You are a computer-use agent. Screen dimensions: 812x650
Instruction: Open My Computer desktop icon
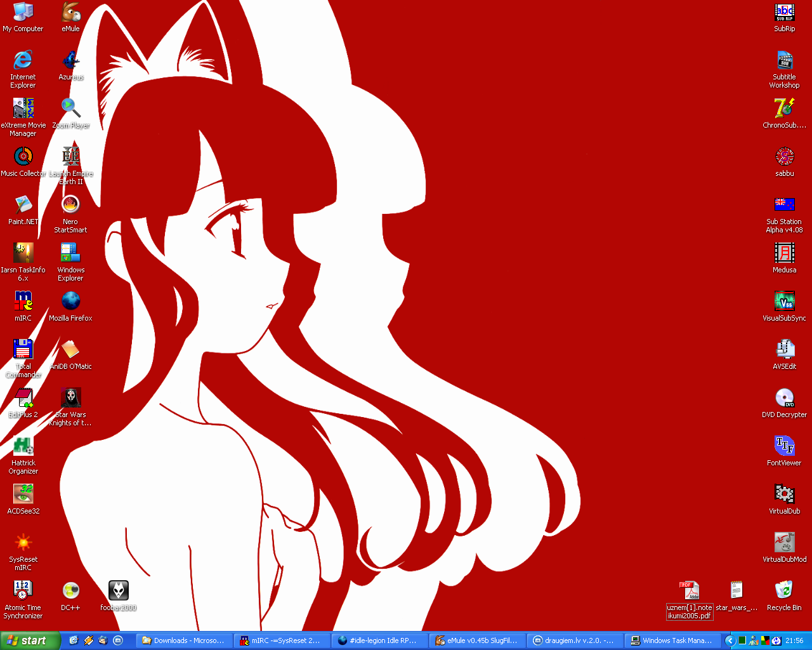pos(23,17)
